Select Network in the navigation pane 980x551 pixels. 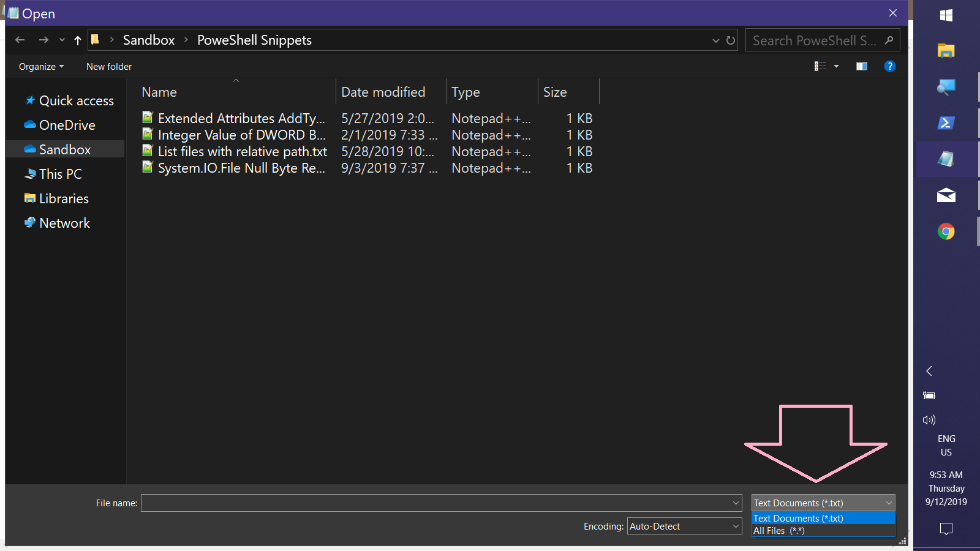(x=58, y=223)
